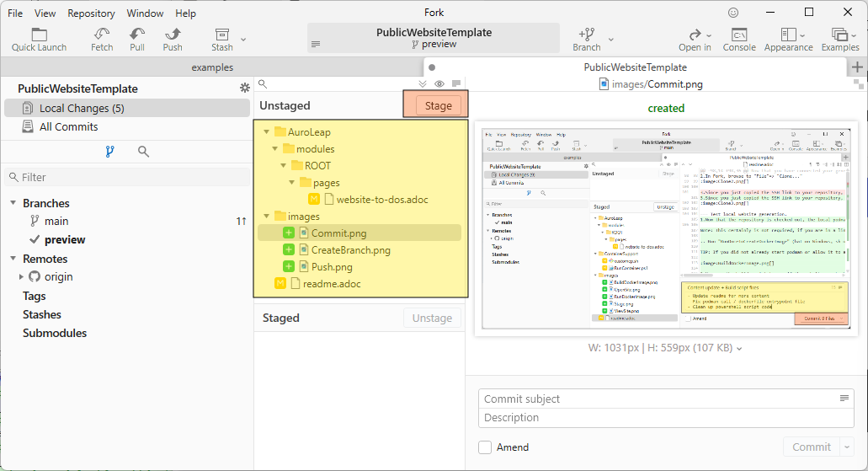Enable the Amend checkbox
The image size is (868, 471).
click(485, 447)
